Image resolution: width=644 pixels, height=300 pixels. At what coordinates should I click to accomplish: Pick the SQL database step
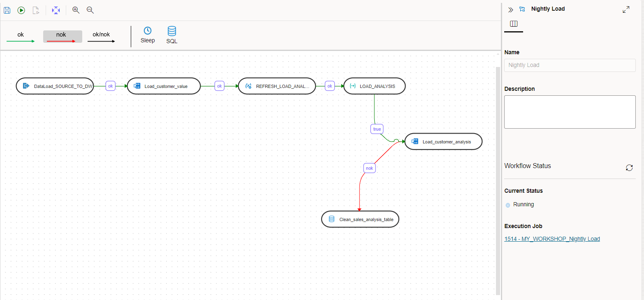point(172,35)
